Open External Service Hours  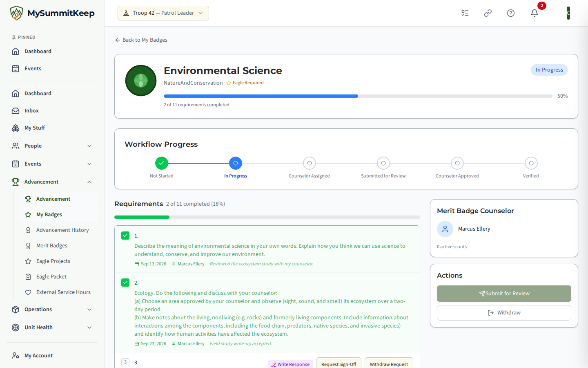tap(59, 292)
